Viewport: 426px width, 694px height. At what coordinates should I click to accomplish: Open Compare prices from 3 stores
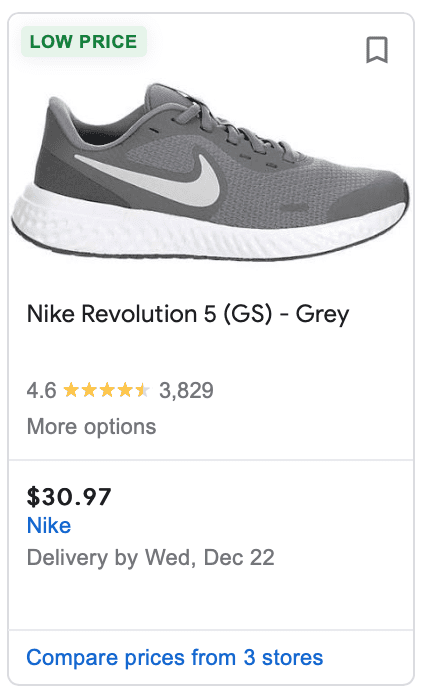[175, 658]
